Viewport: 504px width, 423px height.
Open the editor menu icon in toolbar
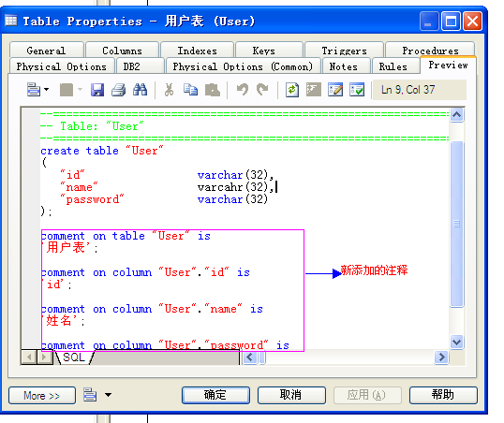(34, 90)
